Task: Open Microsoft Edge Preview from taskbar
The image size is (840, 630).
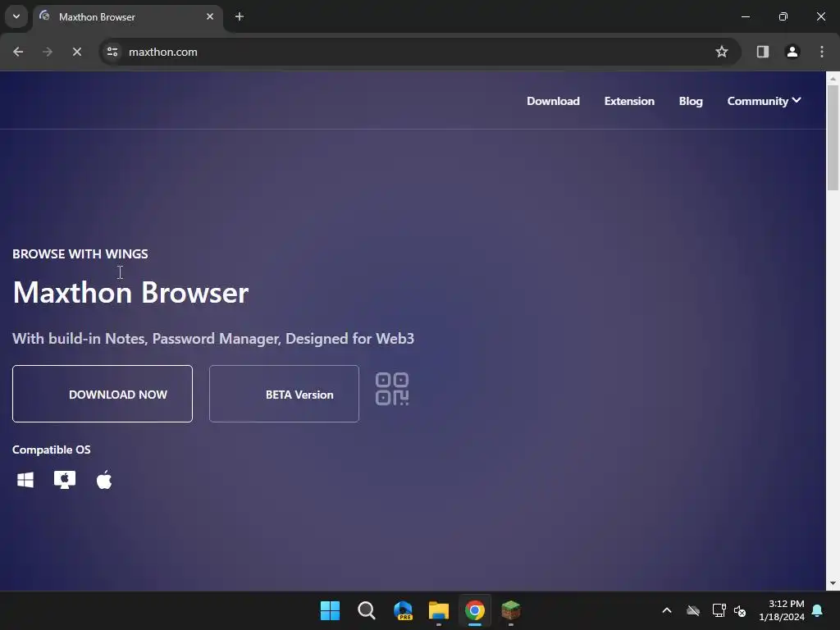Action: pos(403,610)
